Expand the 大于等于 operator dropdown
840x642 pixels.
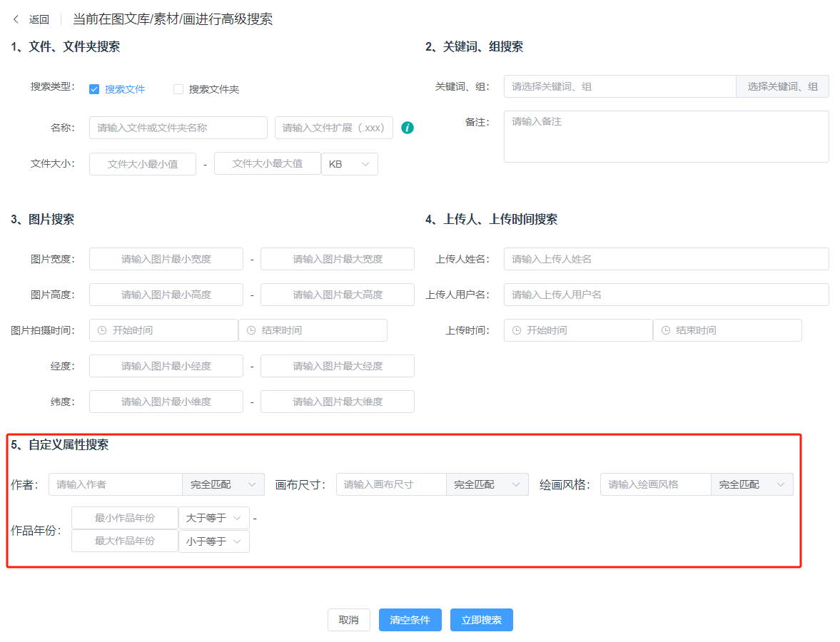213,518
